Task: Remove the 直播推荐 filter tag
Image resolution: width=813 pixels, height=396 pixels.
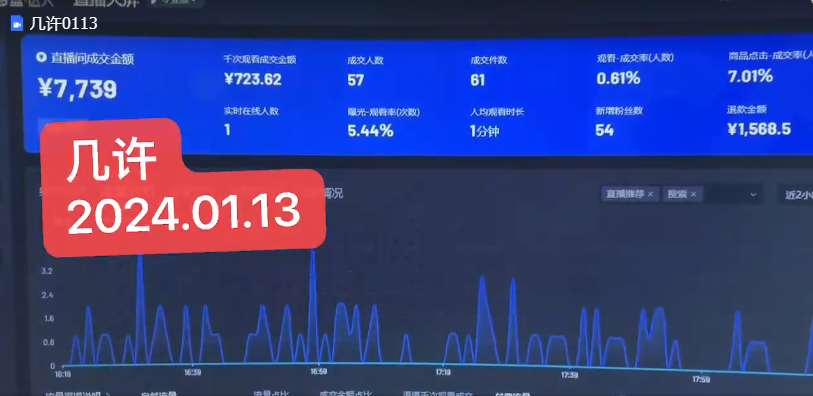Action: [650, 194]
